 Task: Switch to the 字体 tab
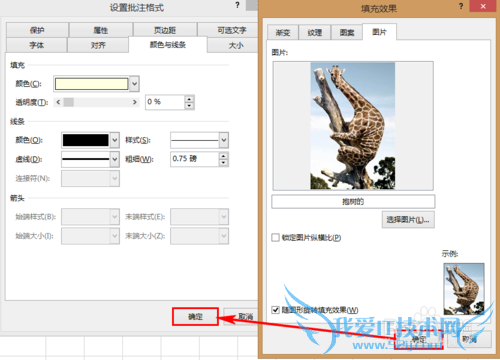point(36,45)
